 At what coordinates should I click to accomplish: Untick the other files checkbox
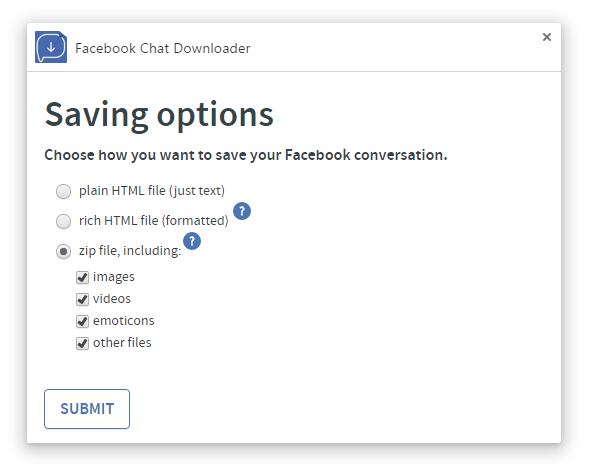82,343
